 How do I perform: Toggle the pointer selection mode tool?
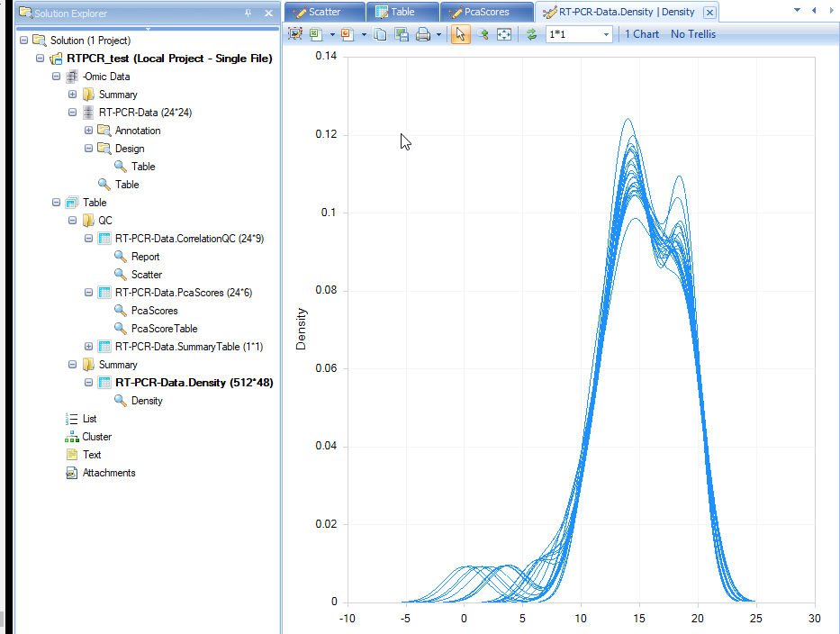click(x=460, y=34)
